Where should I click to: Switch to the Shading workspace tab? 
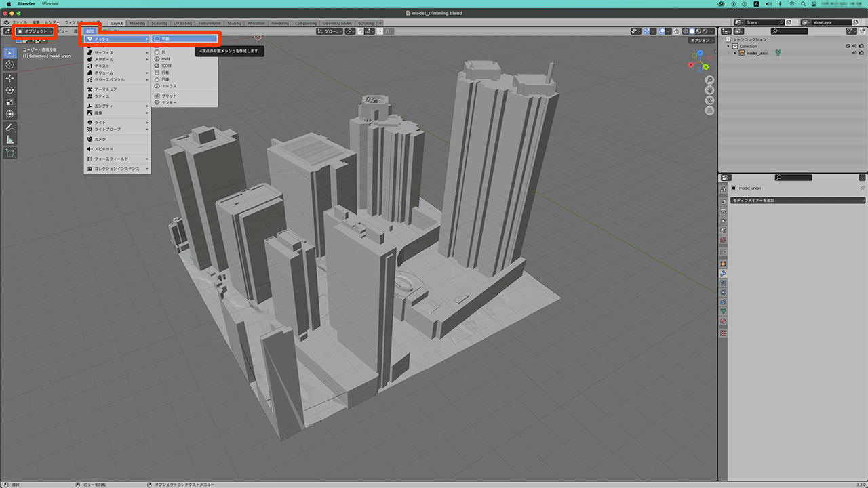point(234,23)
